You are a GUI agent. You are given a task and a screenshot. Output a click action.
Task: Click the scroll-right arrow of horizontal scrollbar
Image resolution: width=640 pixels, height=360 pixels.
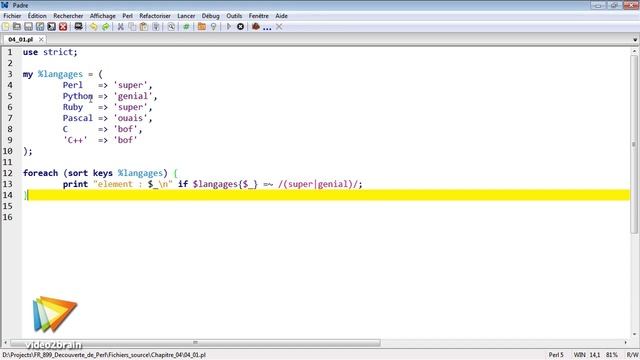pyautogui.click(x=626, y=342)
